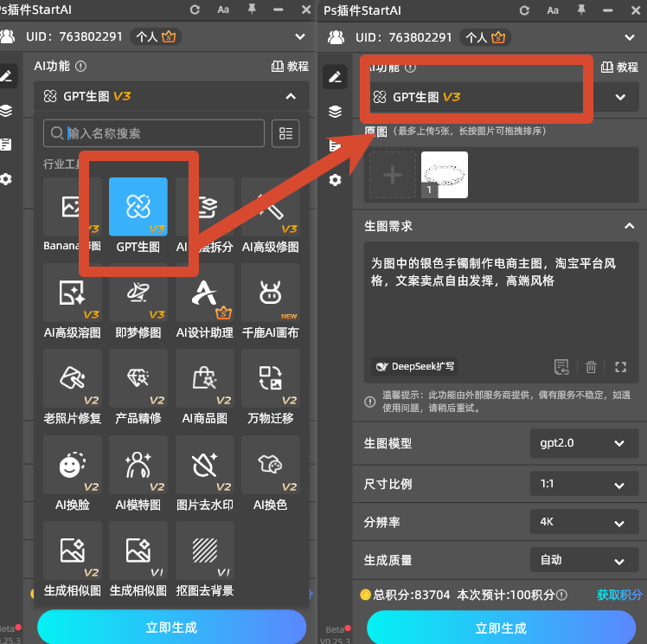Pin the right StartAI panel

(581, 10)
